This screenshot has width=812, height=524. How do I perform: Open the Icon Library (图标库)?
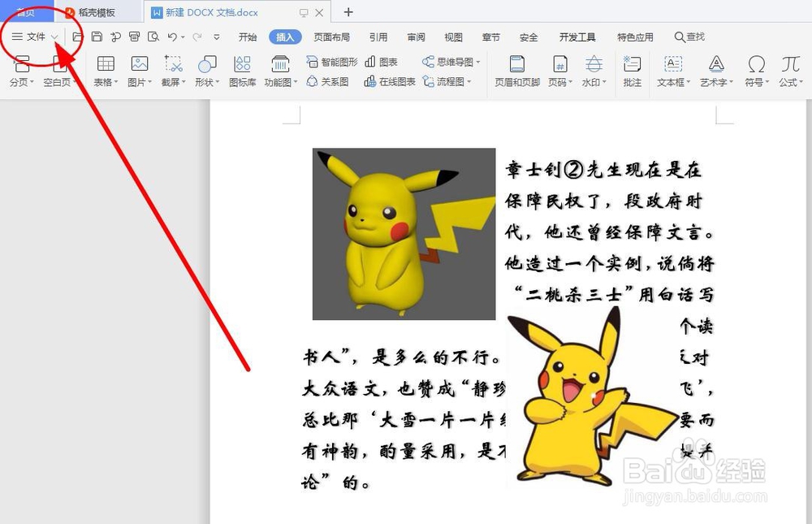[x=241, y=69]
